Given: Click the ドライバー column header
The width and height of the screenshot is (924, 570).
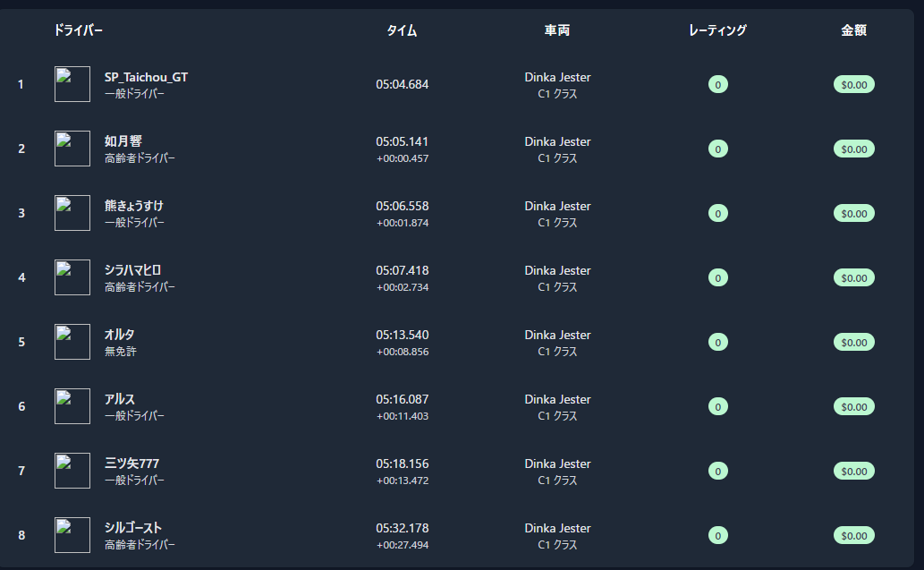Looking at the screenshot, I should point(79,30).
